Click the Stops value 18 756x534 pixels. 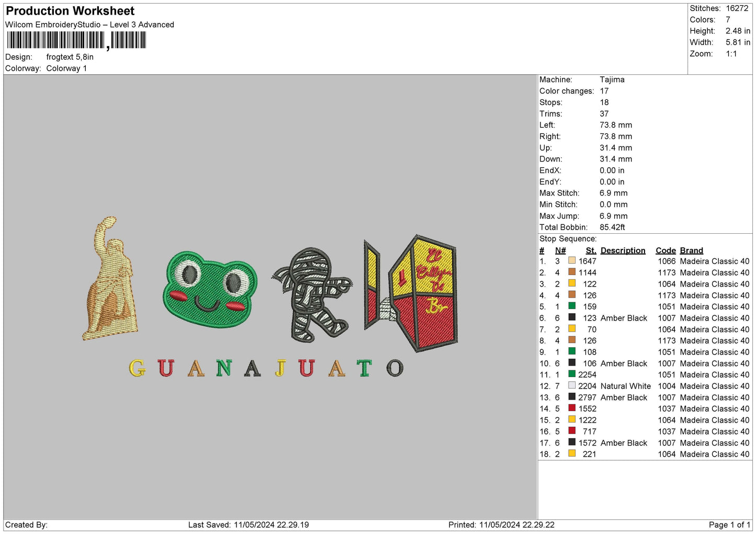point(604,103)
